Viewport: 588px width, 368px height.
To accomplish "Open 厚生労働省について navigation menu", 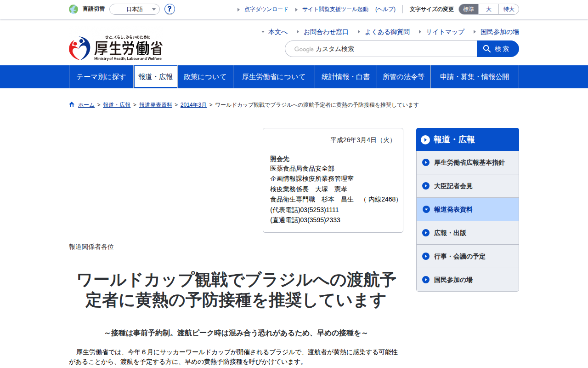I will tap(274, 77).
